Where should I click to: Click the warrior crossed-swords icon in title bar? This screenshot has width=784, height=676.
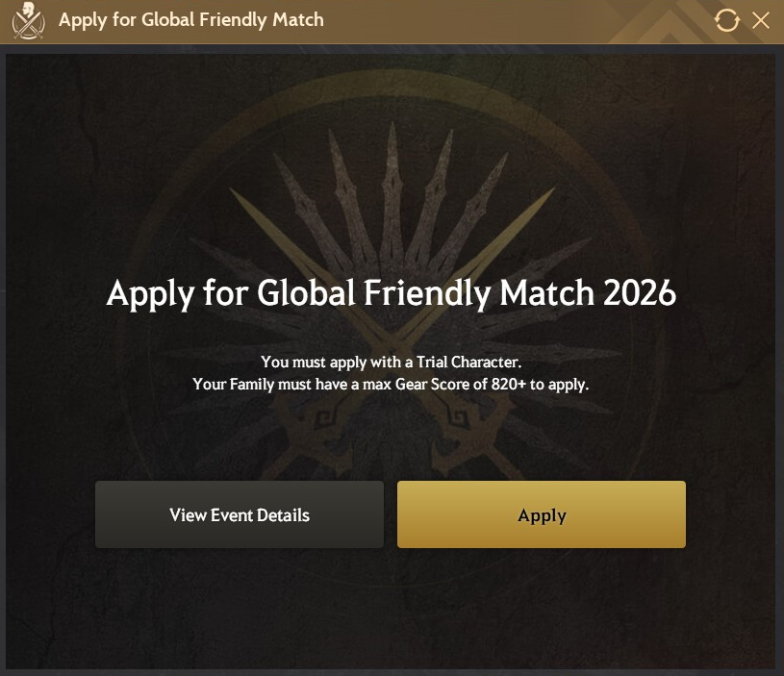click(28, 21)
